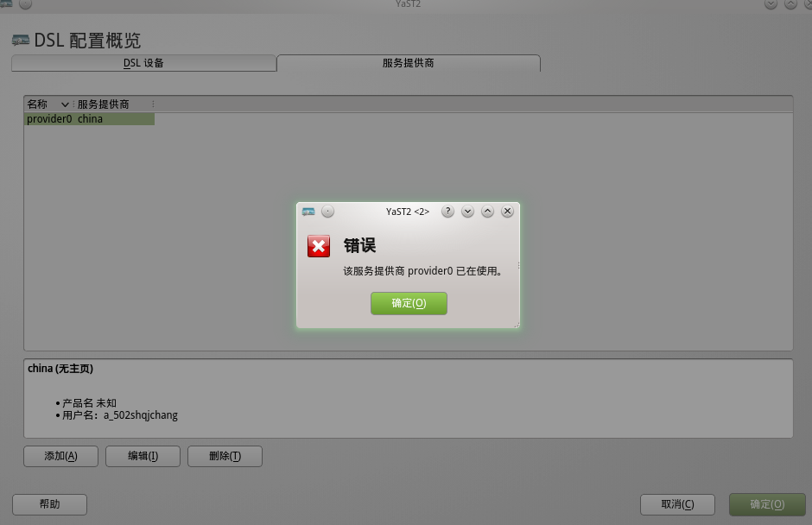Image resolution: width=812 pixels, height=525 pixels.
Task: Click the 删除(T) button
Action: (x=225, y=456)
